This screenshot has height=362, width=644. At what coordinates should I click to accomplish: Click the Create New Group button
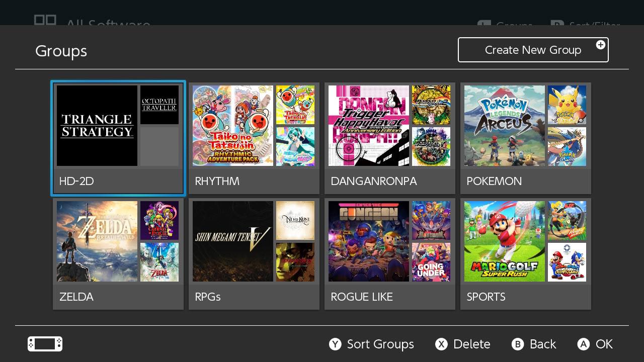pyautogui.click(x=533, y=50)
